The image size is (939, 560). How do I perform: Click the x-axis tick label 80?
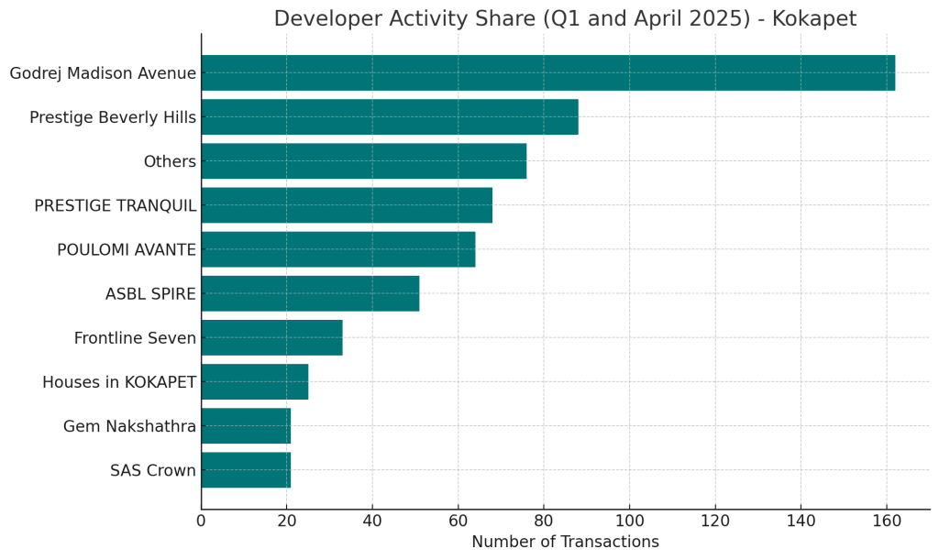click(x=544, y=522)
